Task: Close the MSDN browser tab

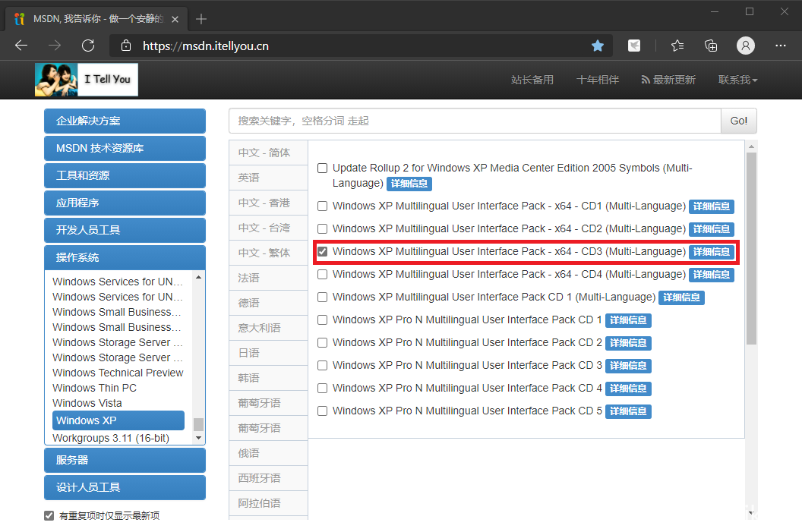Action: click(175, 19)
